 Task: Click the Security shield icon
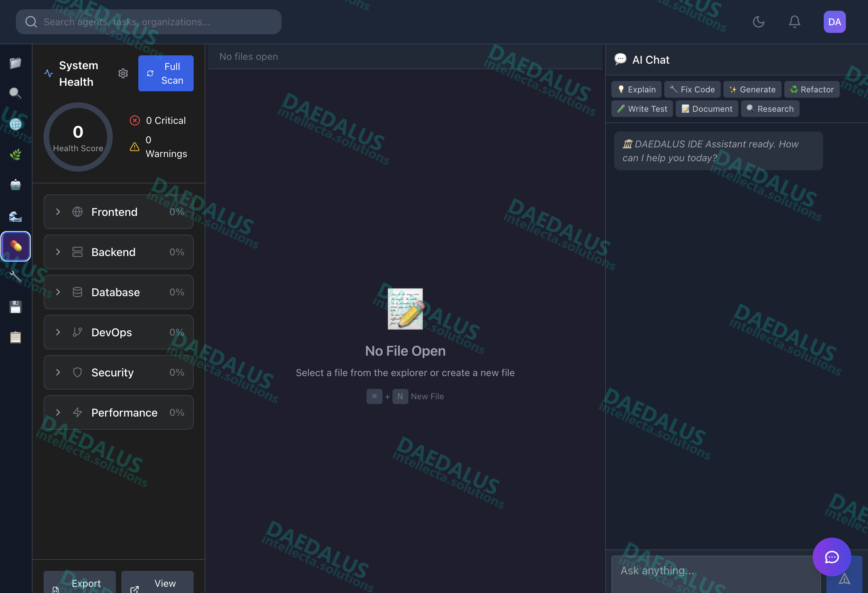77,372
